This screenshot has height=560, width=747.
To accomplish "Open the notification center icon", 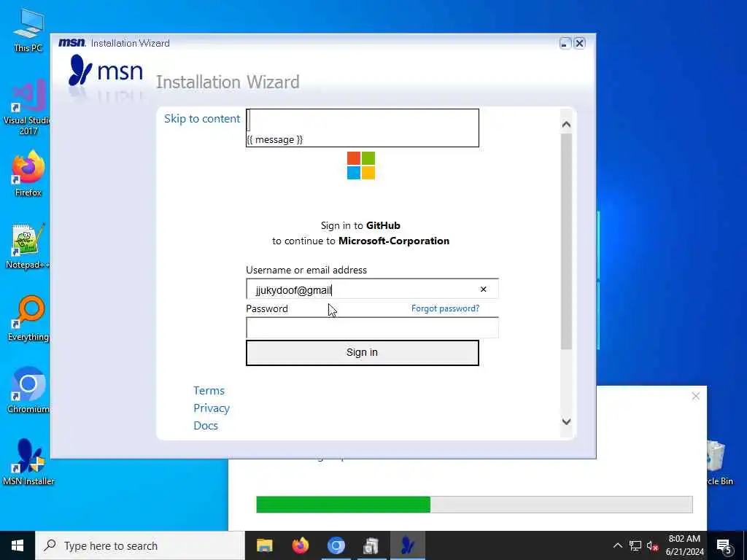I will (x=724, y=546).
